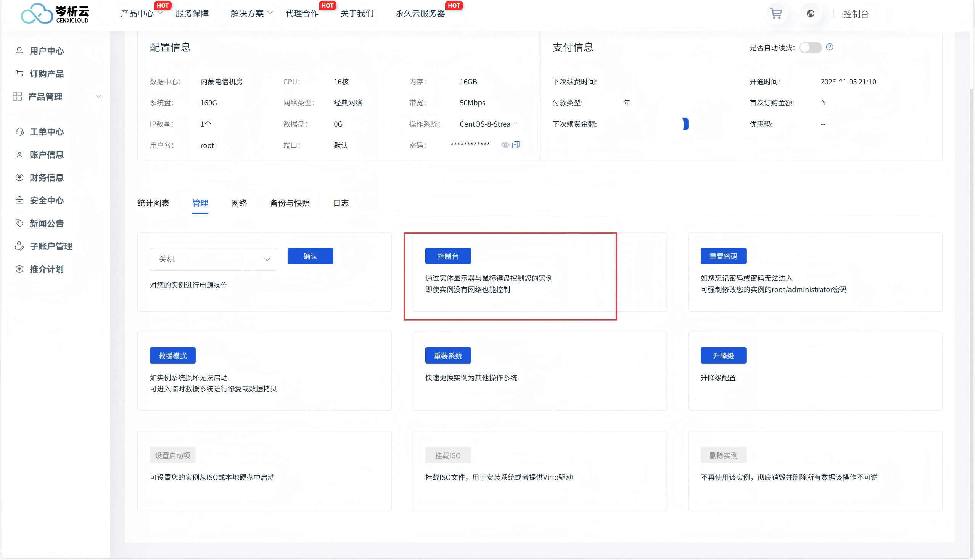Click the globe language icon
975x560 pixels.
tap(810, 14)
